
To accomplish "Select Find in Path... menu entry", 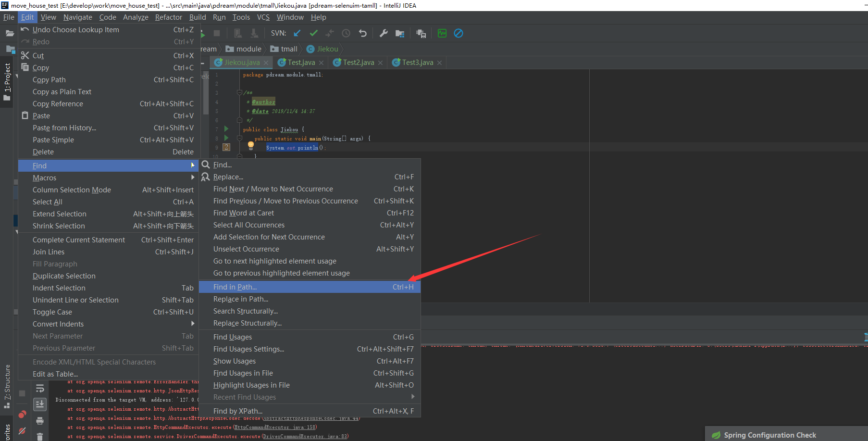I will tap(310, 287).
